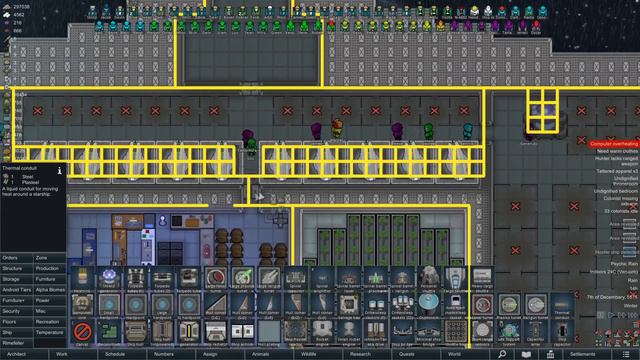Choose the Shuttle bay
The image size is (640, 360).
coord(456,333)
